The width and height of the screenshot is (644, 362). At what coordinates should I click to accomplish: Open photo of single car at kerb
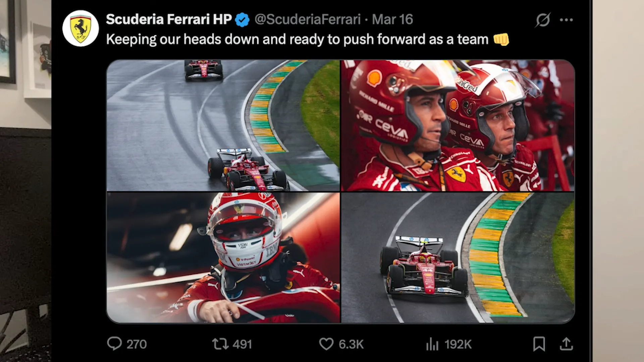coord(458,257)
